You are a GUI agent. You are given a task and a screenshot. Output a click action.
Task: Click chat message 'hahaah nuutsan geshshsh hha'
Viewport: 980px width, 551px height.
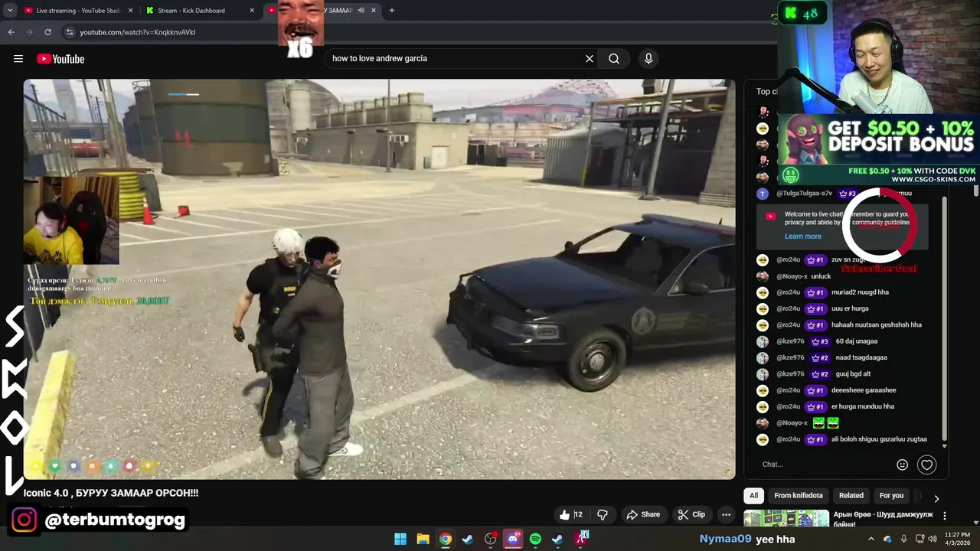(x=877, y=324)
